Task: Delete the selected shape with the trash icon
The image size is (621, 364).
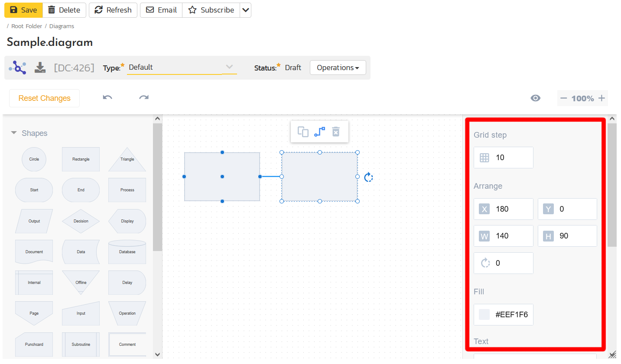Action: pos(336,132)
